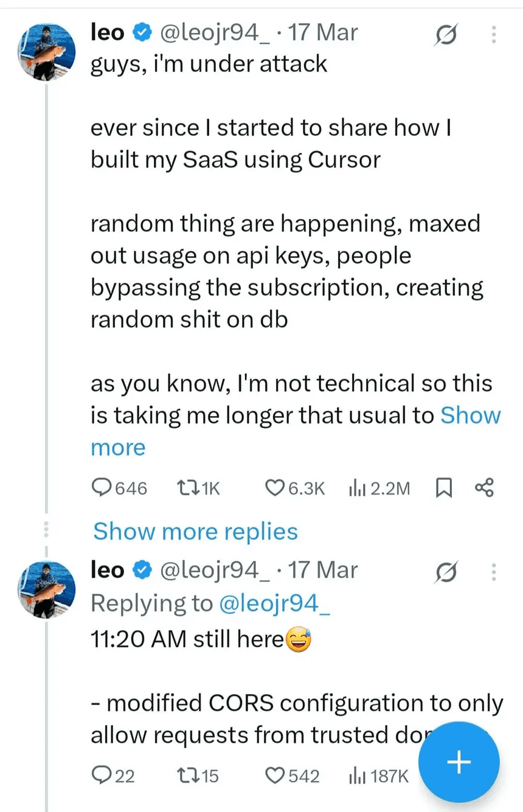Open the Grok icon on the reply tweet

[x=446, y=572]
